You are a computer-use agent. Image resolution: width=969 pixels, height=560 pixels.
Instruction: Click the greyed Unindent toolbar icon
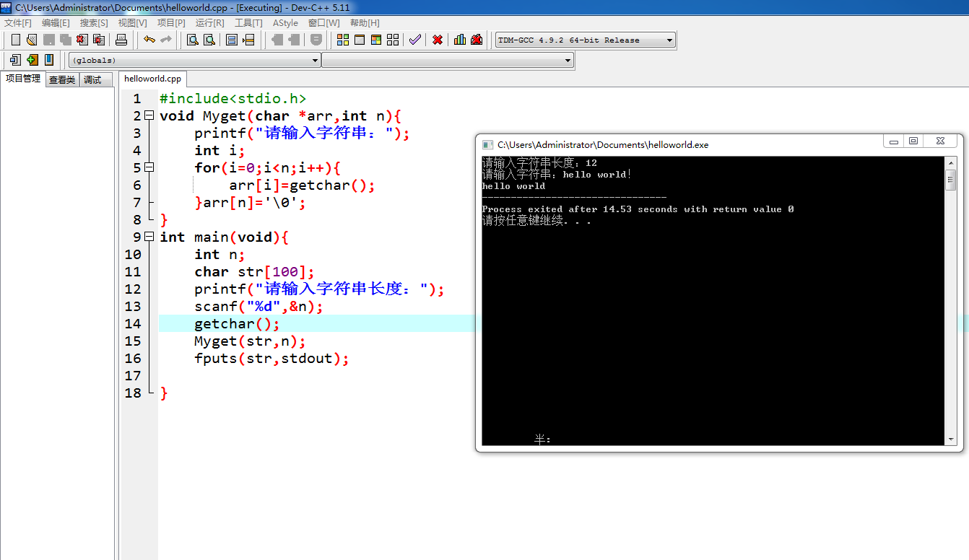pyautogui.click(x=277, y=40)
